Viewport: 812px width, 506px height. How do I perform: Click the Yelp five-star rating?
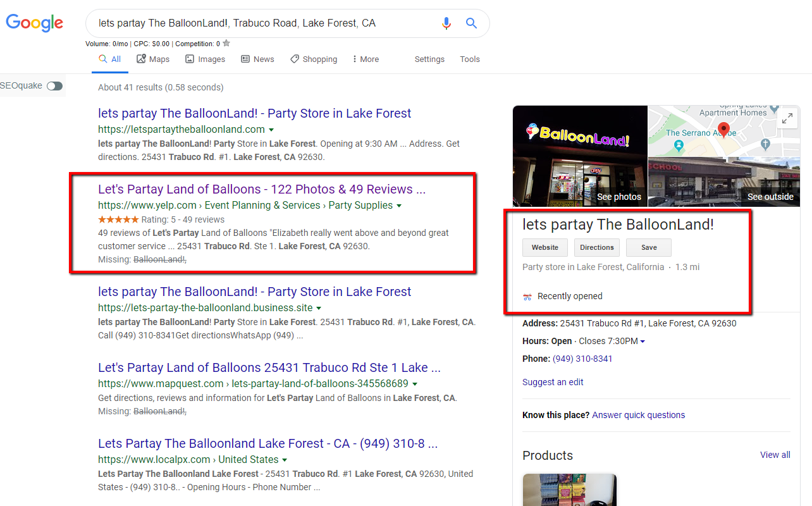tap(118, 219)
